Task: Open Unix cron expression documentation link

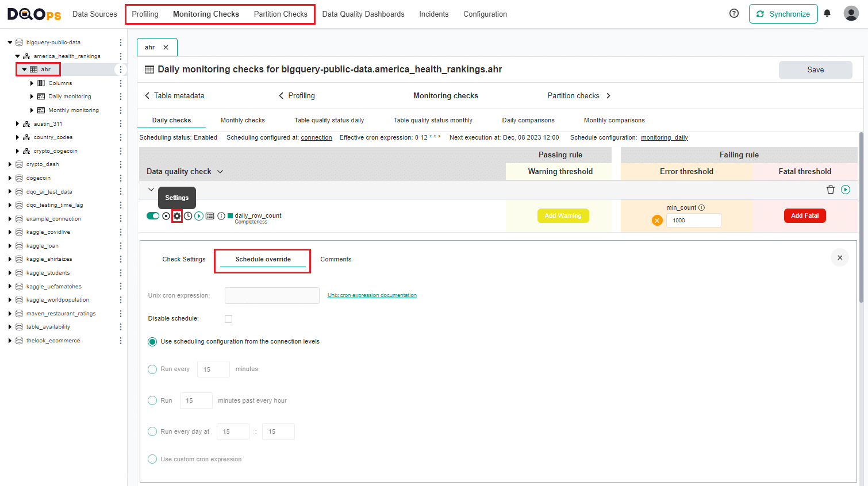Action: click(x=372, y=295)
